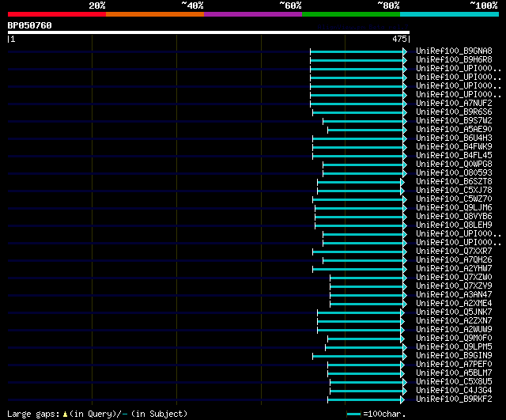The height and width of the screenshot is (420, 506).
Task: Select label UniRef100_B4FL45
Action: pos(454,156)
